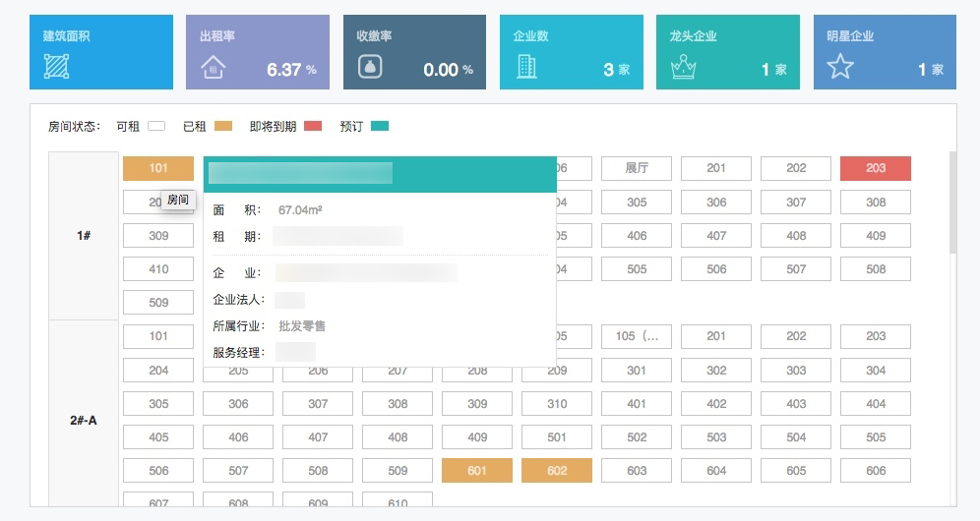Select expiring room 203 in building 1#
Viewport: 980px width, 521px height.
click(x=876, y=168)
